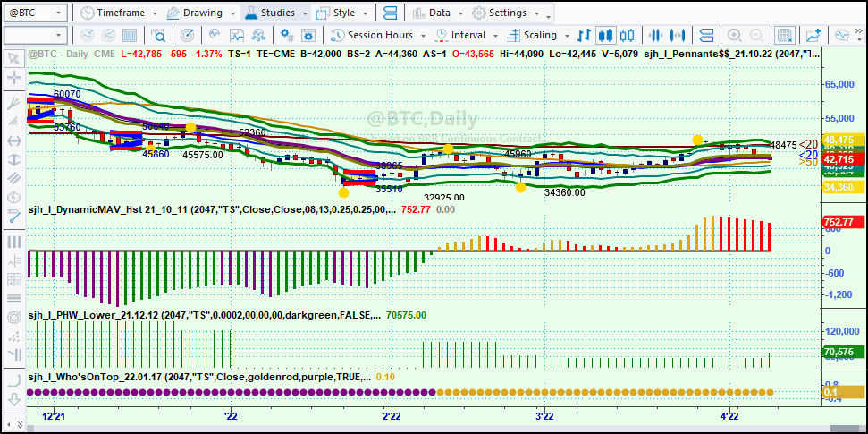This screenshot has height=434, width=868.
Task: Expand the Timeframe dropdown arrow
Action: (155, 13)
